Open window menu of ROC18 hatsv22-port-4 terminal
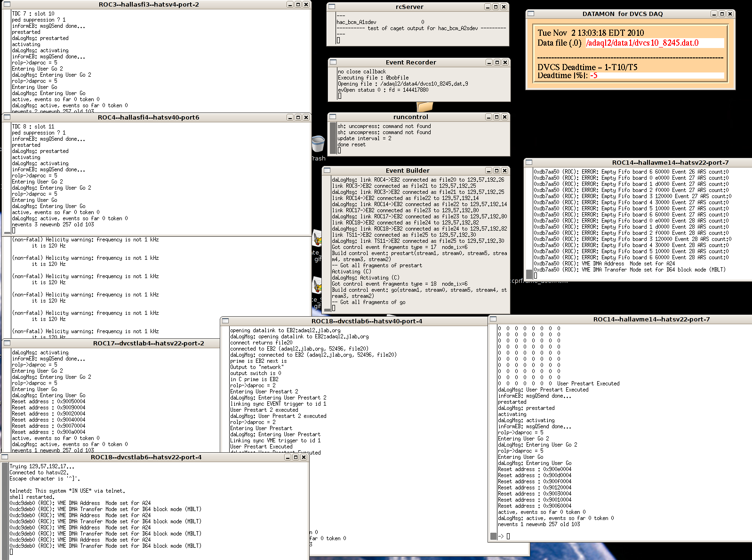Viewport: 752px width, 560px height. tap(5, 457)
